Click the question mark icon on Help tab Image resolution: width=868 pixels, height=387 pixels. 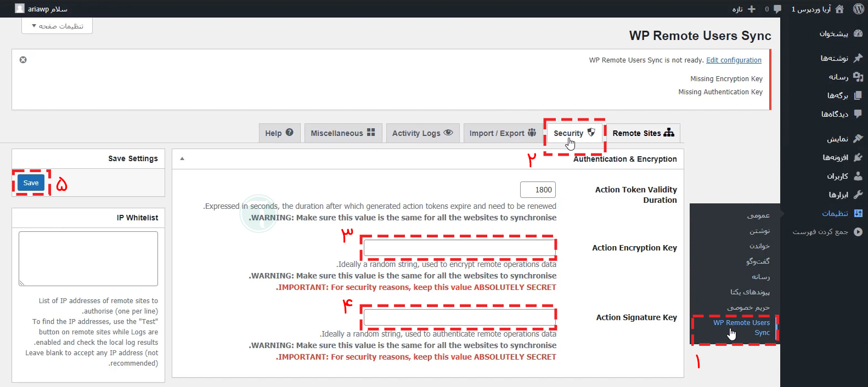[290, 133]
